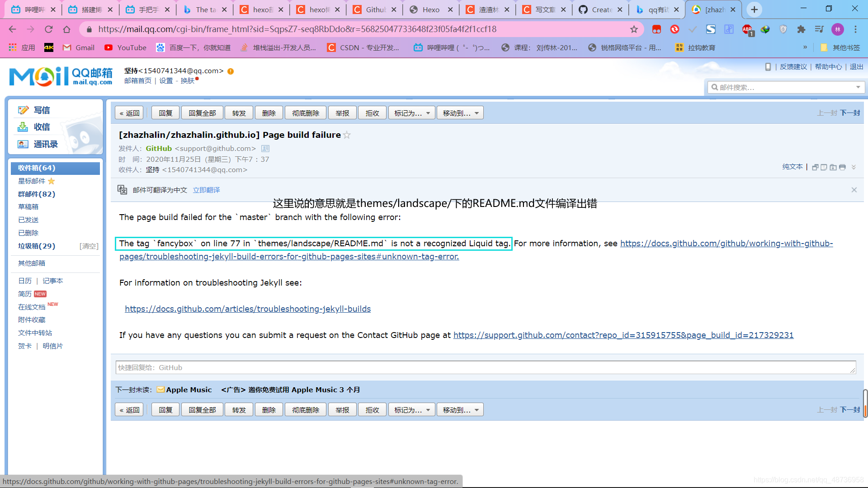Click the top 返回 back button
Screen dimensions: 868x488
[129, 113]
